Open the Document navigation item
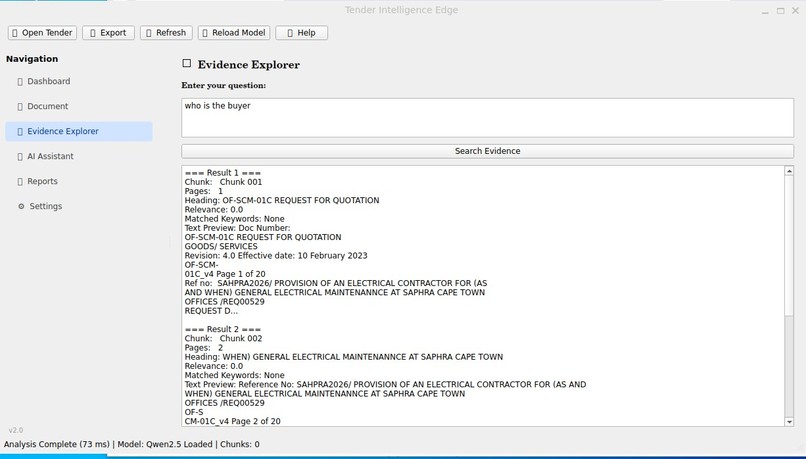The image size is (806, 459). [79, 106]
